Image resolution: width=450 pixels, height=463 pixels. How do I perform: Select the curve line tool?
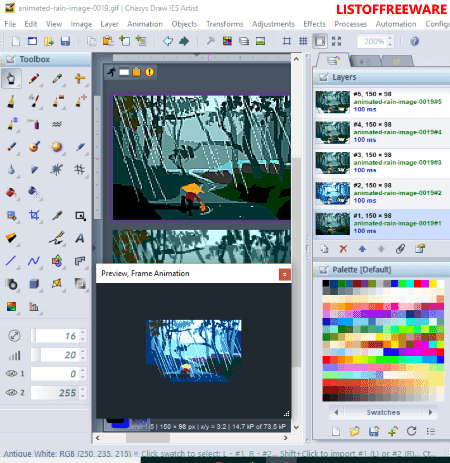[34, 261]
